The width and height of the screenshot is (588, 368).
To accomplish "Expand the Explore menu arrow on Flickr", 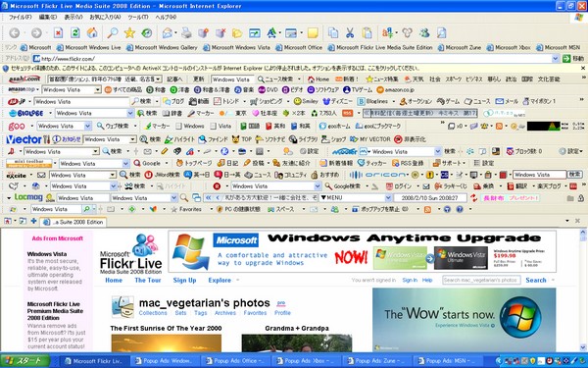I will 238,280.
